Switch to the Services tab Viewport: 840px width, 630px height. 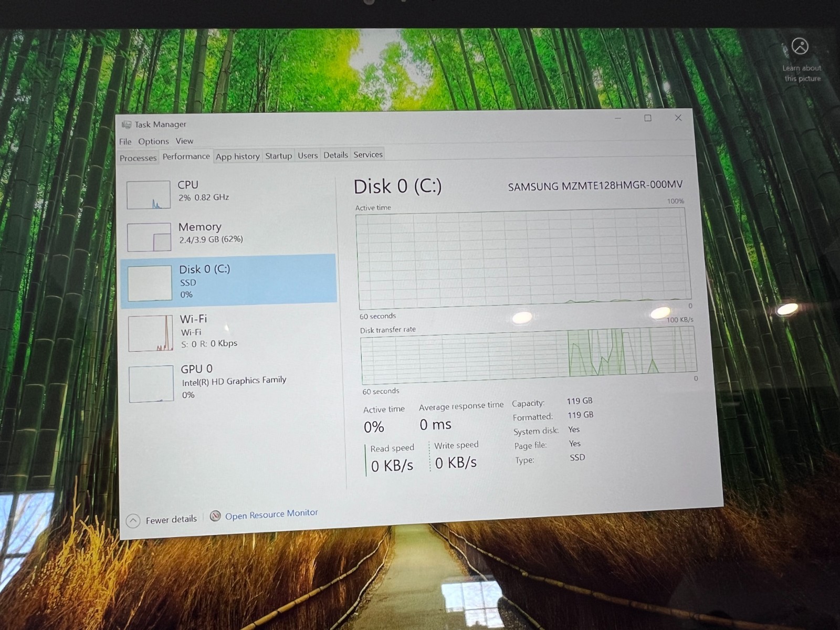coord(368,154)
